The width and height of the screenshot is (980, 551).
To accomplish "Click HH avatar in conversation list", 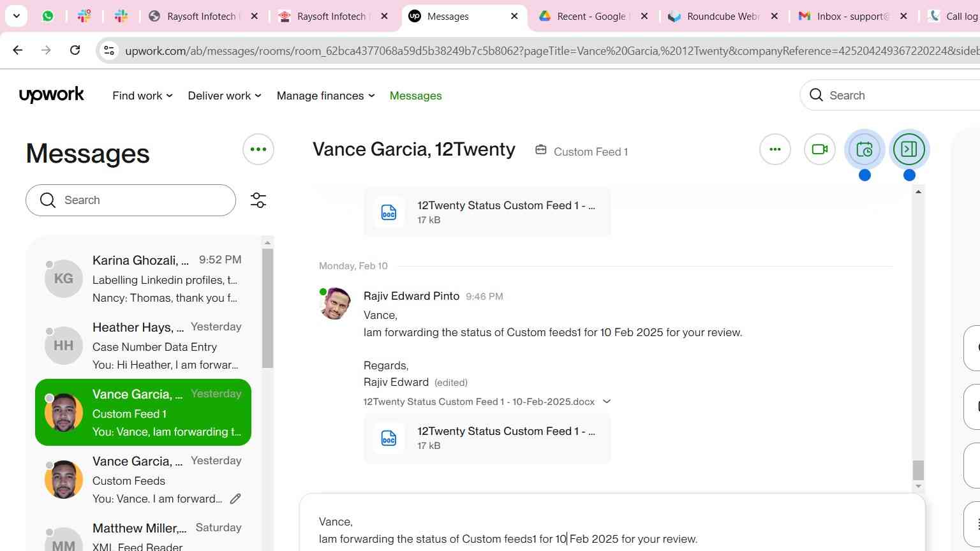I will [63, 346].
